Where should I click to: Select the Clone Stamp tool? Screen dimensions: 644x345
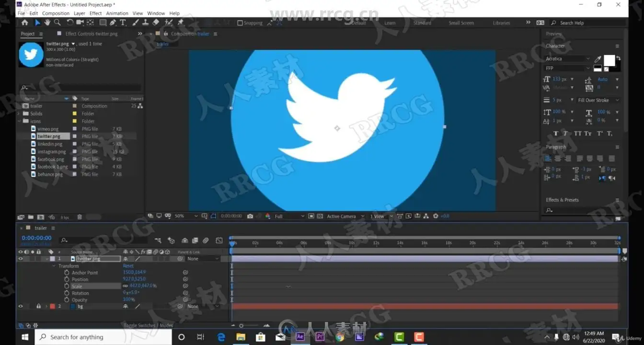(145, 23)
